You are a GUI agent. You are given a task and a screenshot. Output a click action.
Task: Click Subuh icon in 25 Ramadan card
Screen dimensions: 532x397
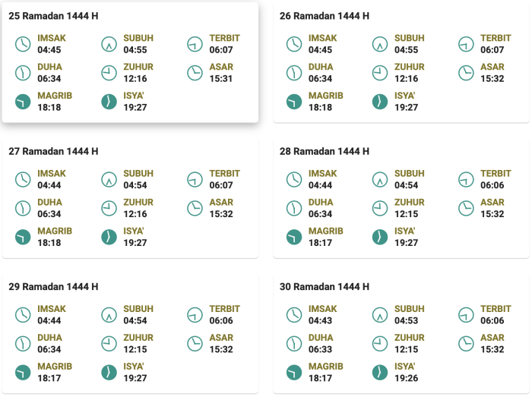[x=109, y=44]
